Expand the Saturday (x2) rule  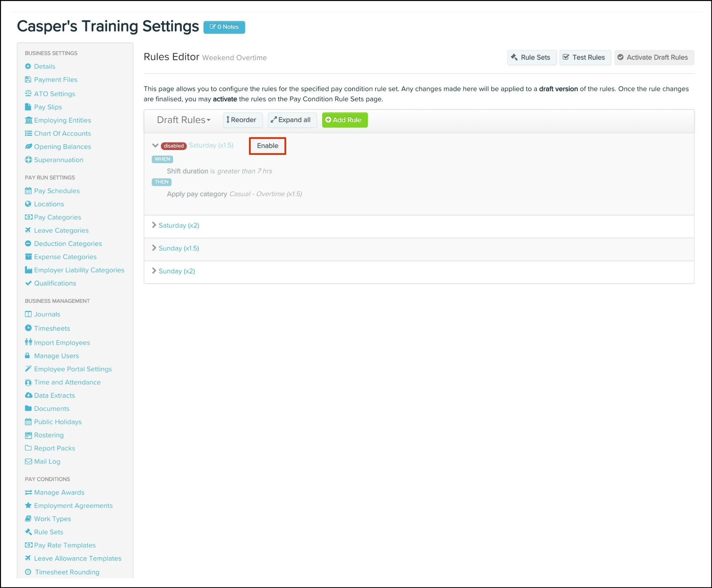click(179, 225)
